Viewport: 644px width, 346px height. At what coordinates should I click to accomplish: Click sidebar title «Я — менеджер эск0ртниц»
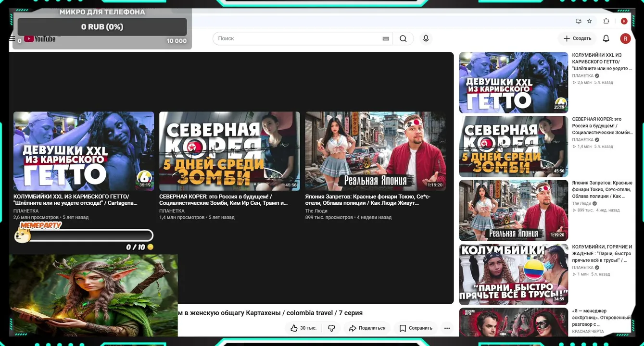click(602, 318)
